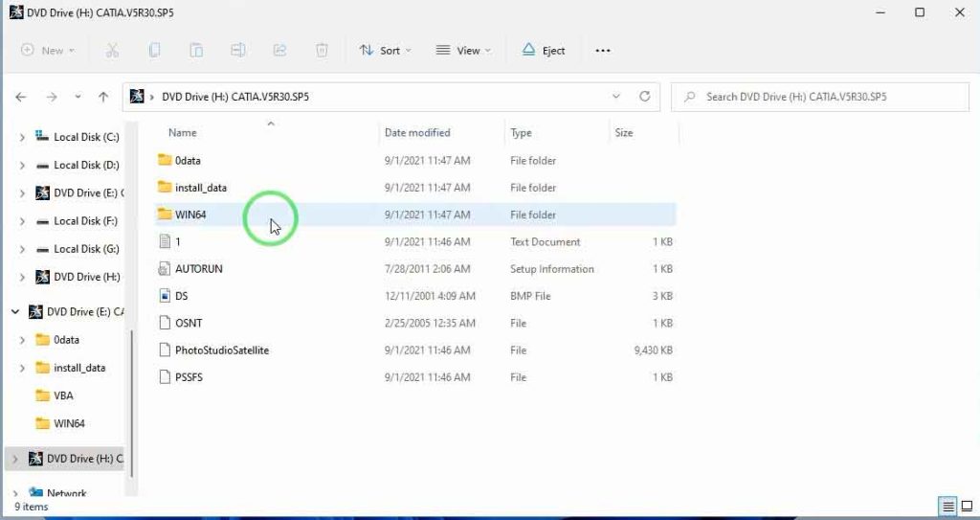This screenshot has height=520, width=980.
Task: Click the Cut scissors icon in toolbar
Action: (x=112, y=51)
